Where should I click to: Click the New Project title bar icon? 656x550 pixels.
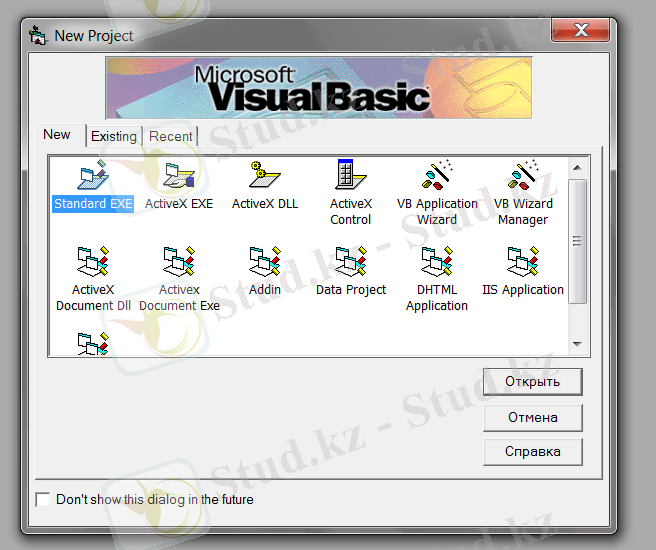38,36
